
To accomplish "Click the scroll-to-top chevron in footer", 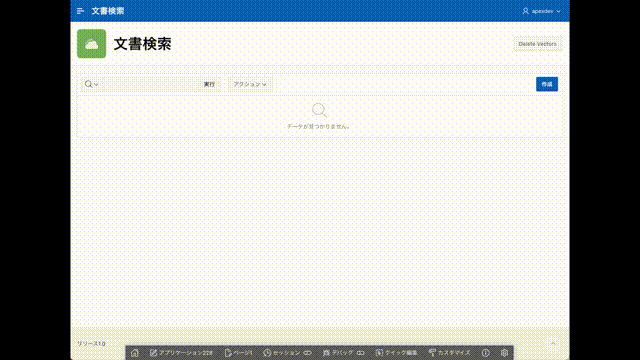I will (x=553, y=343).
